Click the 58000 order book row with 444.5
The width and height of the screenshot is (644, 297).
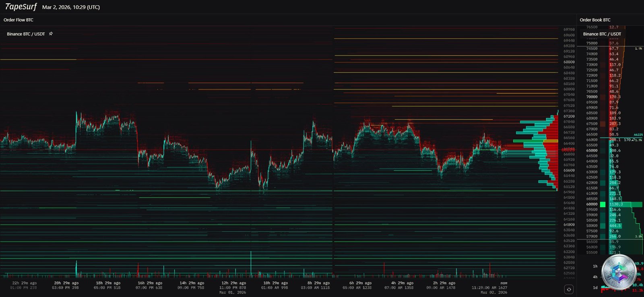click(610, 226)
